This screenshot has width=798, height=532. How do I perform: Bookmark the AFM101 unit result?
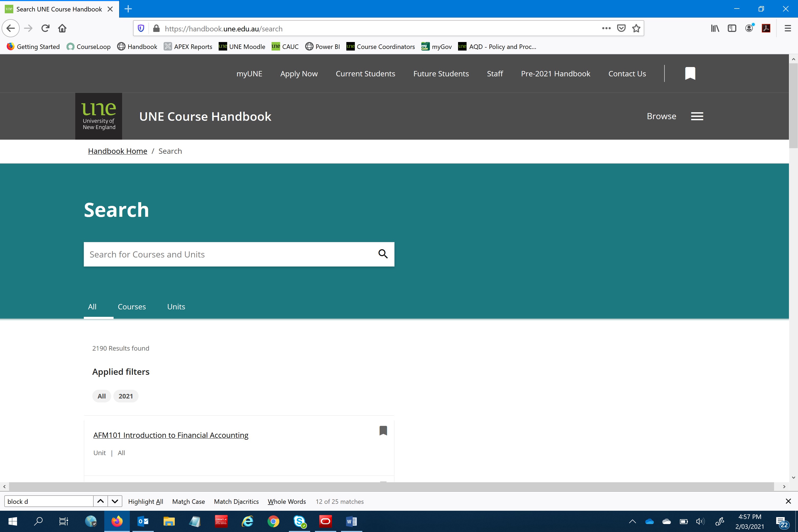(x=383, y=431)
